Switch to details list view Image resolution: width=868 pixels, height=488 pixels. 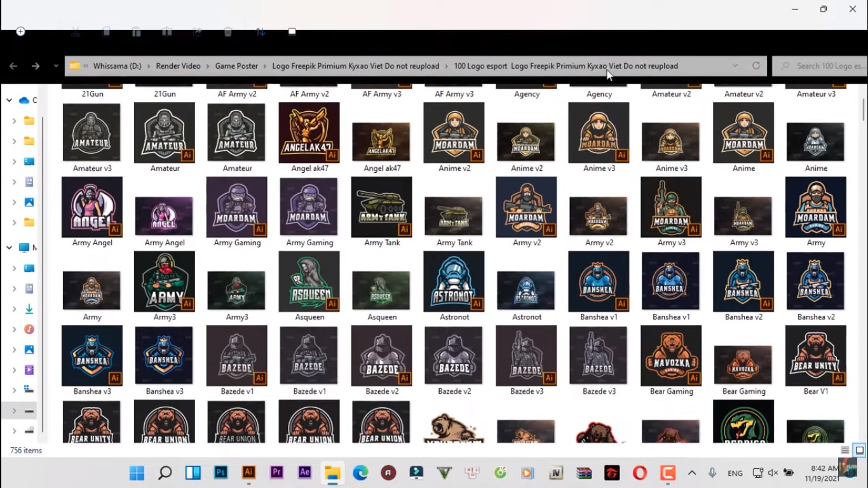tap(845, 451)
